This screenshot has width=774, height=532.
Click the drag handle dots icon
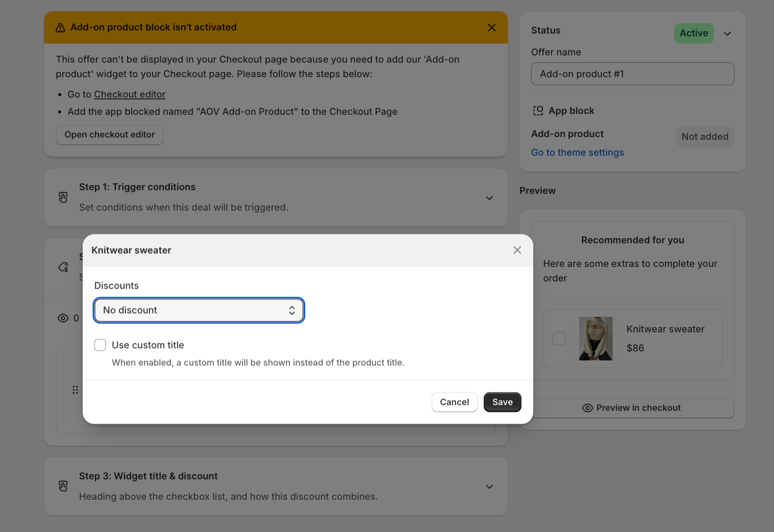point(75,390)
